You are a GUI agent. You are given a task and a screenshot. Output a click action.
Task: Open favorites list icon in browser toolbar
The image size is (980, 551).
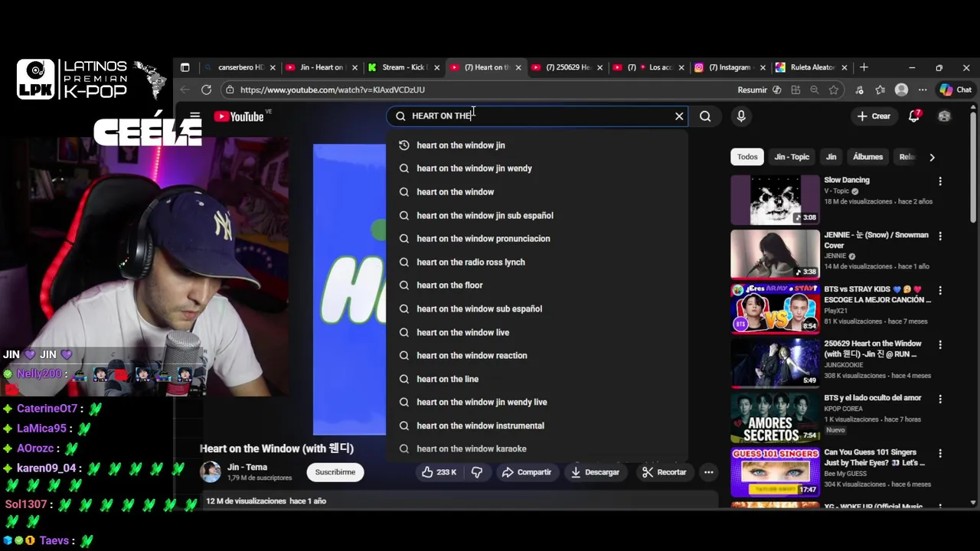click(x=880, y=90)
